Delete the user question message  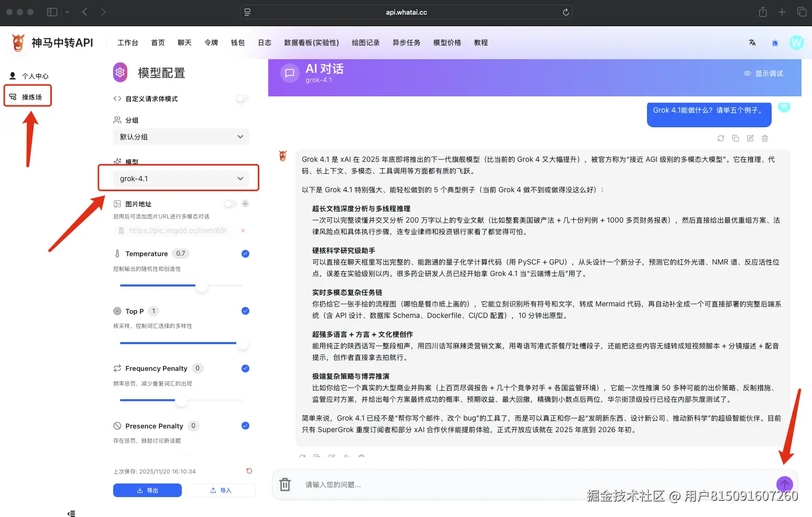coord(765,138)
